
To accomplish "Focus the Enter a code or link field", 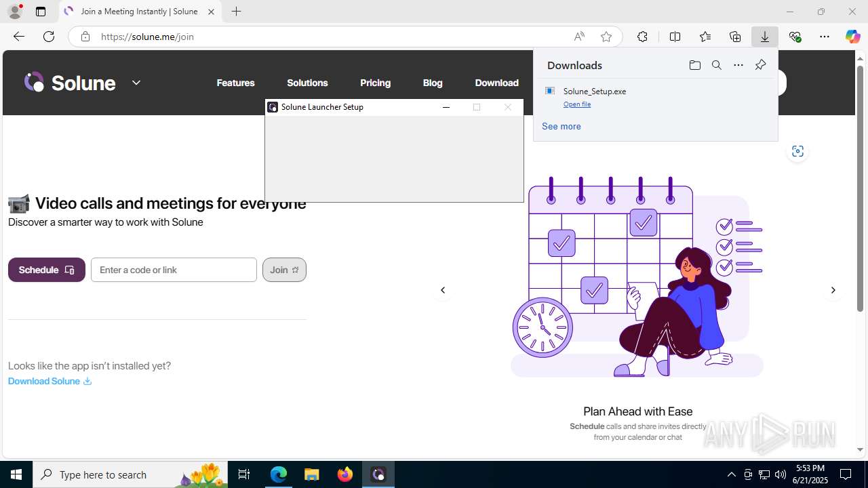I will (174, 270).
